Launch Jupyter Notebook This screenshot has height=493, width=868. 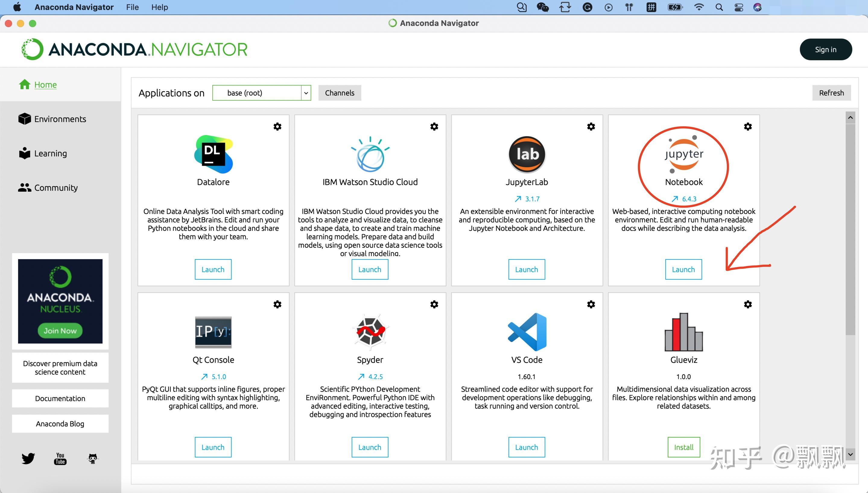click(x=684, y=269)
